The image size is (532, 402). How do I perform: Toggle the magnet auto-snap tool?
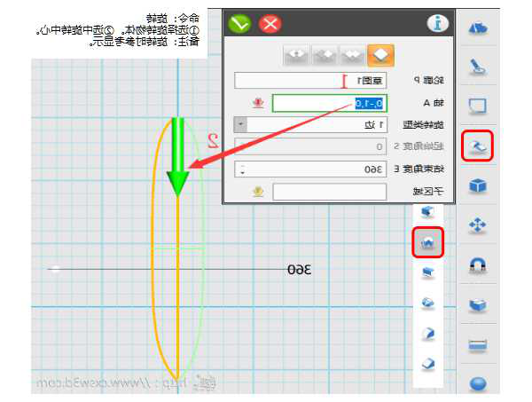[478, 265]
